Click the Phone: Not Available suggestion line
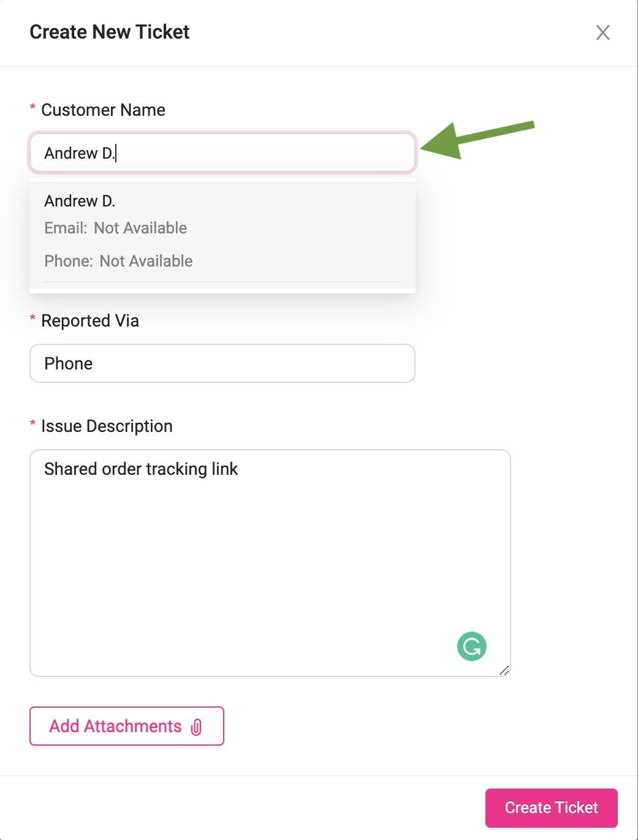The height and width of the screenshot is (840, 638). tap(118, 261)
